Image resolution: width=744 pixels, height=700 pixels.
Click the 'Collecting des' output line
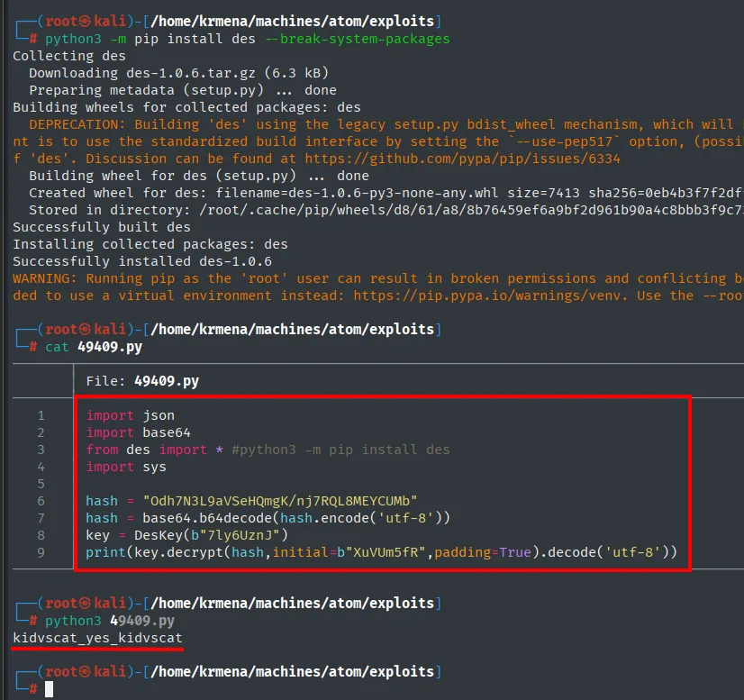(69, 56)
